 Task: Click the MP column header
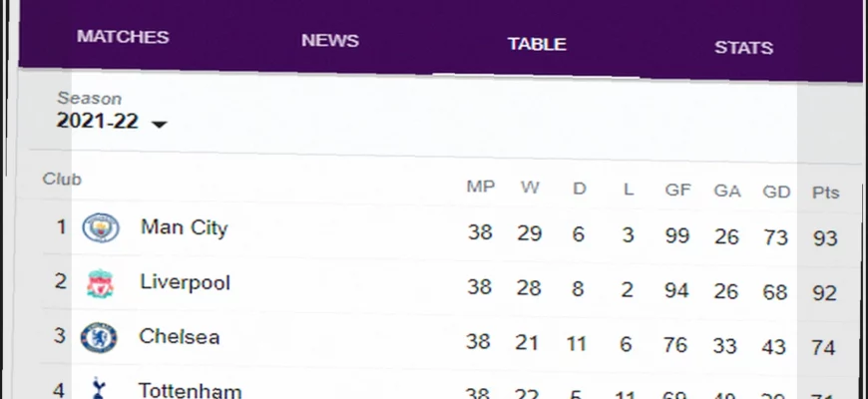point(480,188)
